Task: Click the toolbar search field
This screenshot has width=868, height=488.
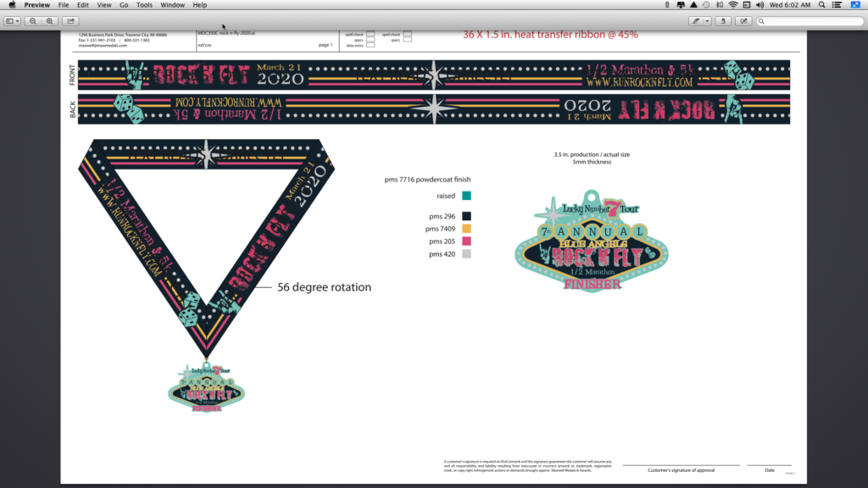Action: (810, 21)
